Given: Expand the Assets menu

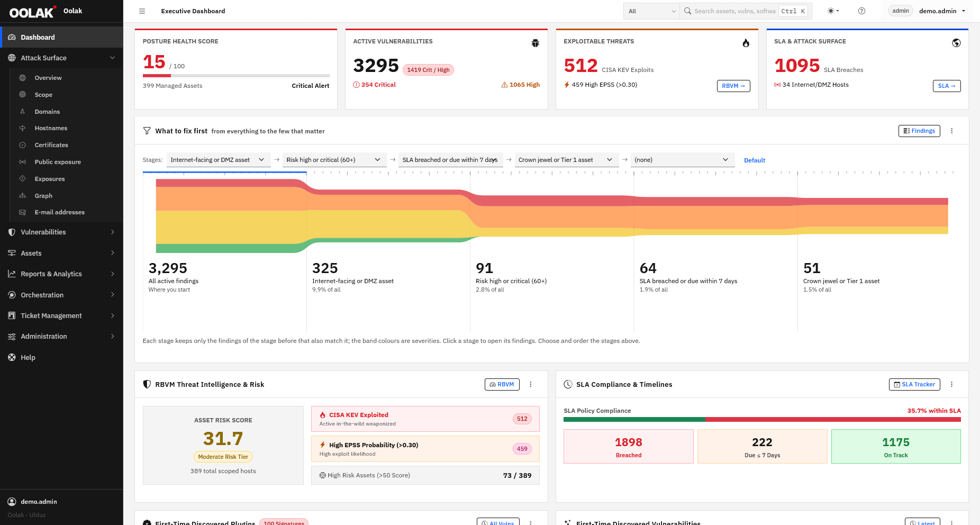Looking at the screenshot, I should point(61,253).
